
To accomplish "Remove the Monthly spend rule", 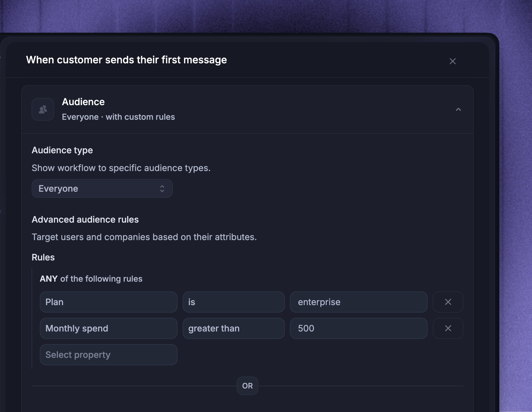I will pos(448,328).
